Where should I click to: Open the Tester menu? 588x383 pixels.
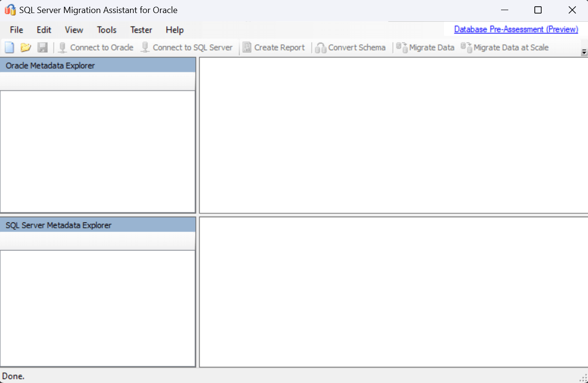click(x=141, y=30)
